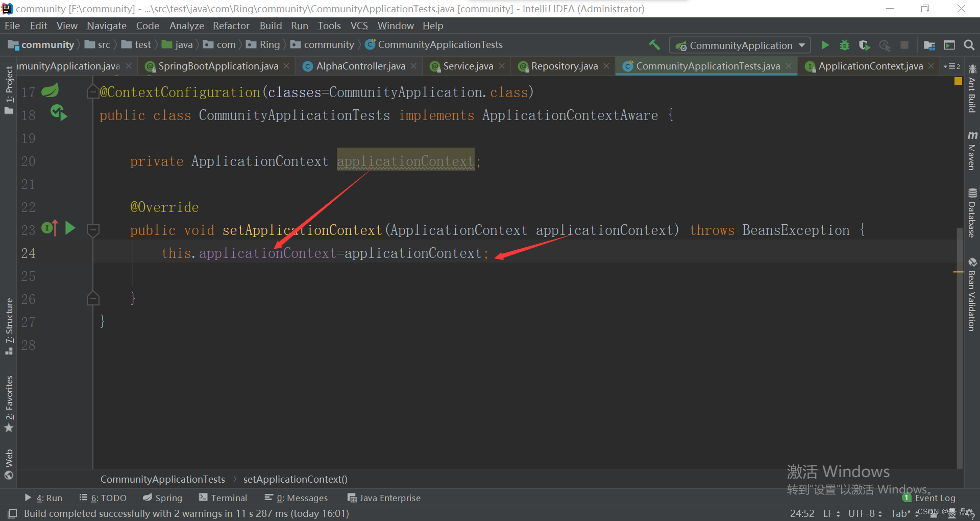Screen dimensions: 980x521
Task: Open the Java Enterprise tool window
Action: coord(384,498)
